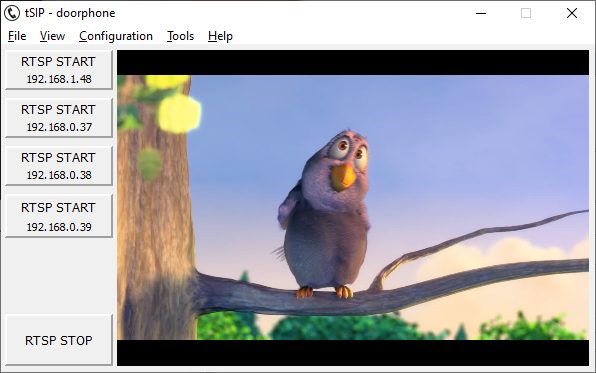Click the empty panel above RTSP STOP

(x=59, y=276)
